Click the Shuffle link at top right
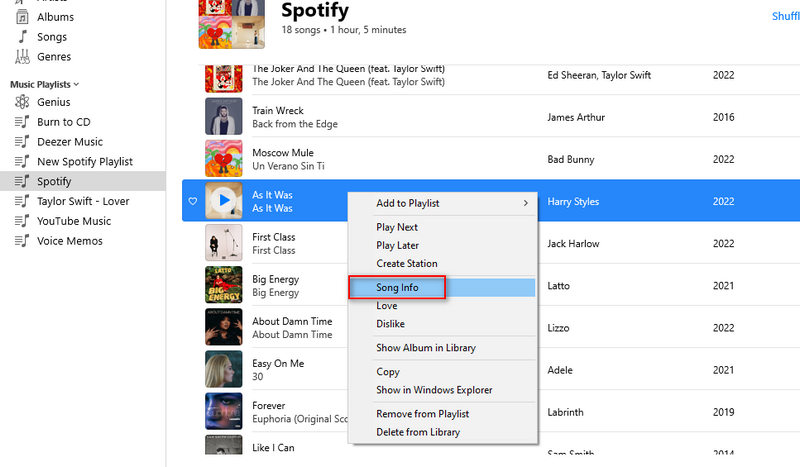 point(786,16)
